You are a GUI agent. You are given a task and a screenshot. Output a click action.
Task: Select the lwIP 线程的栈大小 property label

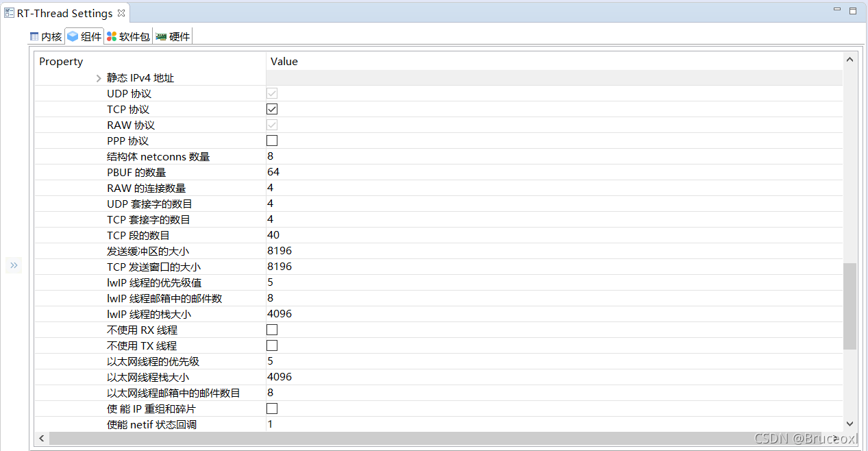pyautogui.click(x=149, y=315)
